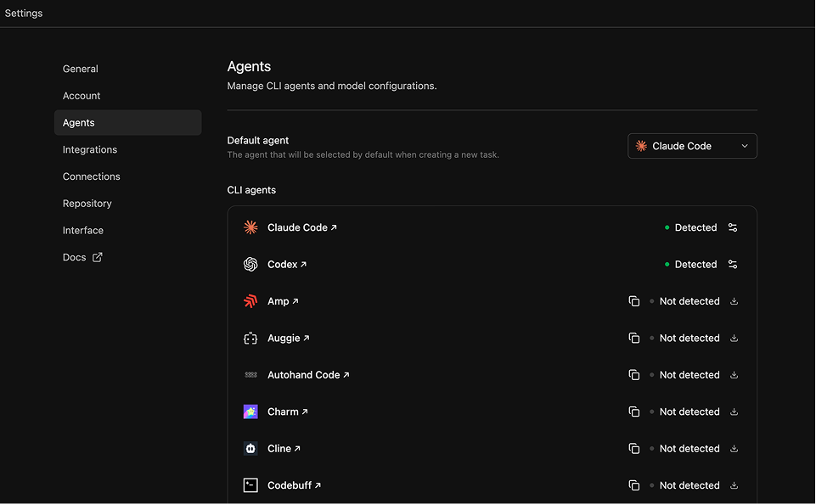
Task: Expand Default agent dropdown chevron arrow
Action: tap(745, 146)
